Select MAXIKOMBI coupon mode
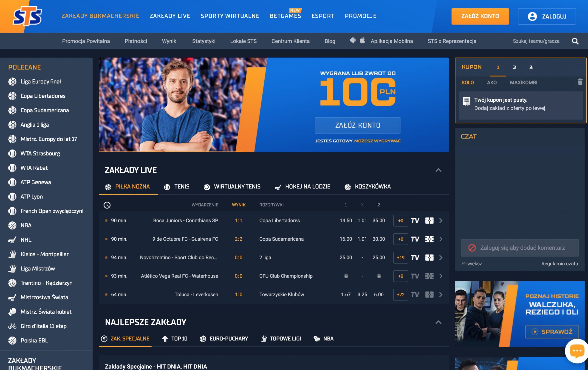588x370 pixels. click(x=523, y=82)
